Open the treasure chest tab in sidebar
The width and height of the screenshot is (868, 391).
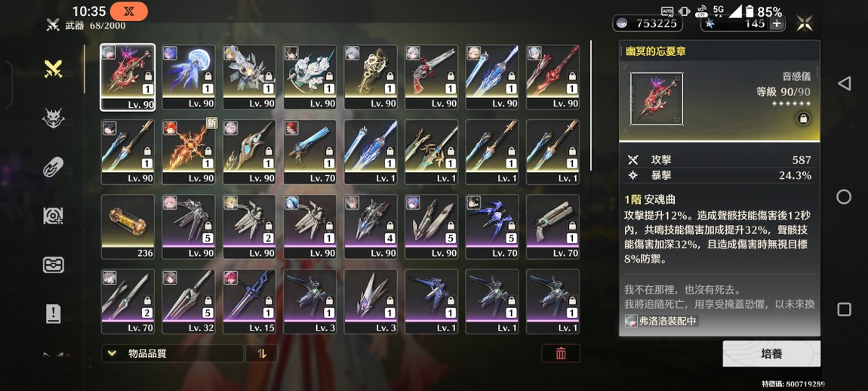pos(53,265)
